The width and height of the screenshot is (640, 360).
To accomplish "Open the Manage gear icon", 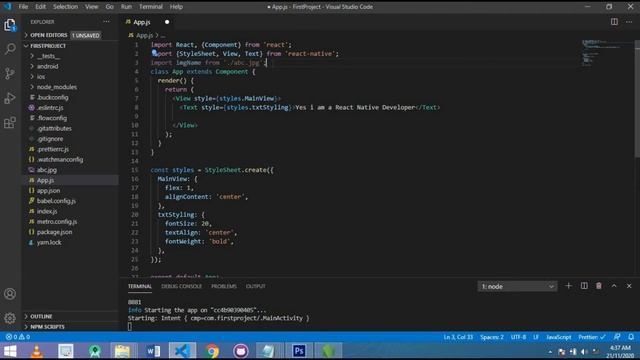I will tap(10, 318).
